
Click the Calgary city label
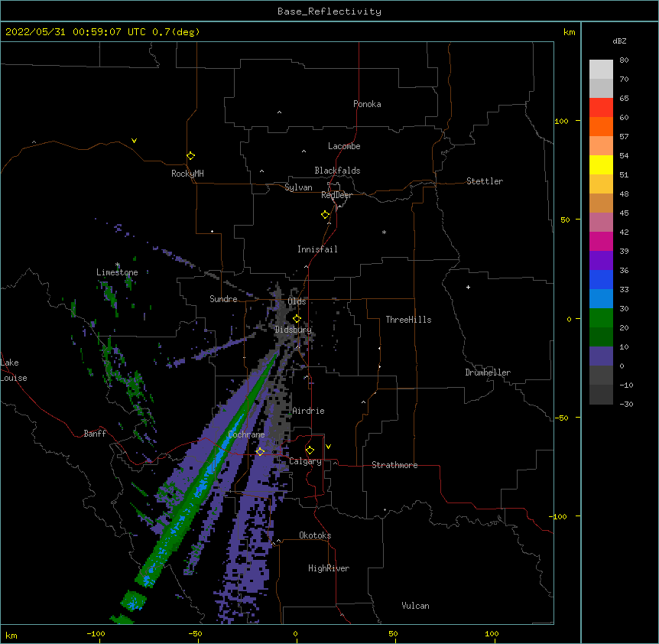point(305,461)
